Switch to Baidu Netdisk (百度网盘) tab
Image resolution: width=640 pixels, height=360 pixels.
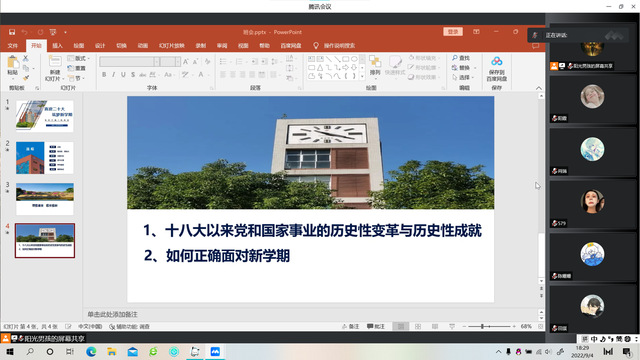click(x=291, y=46)
